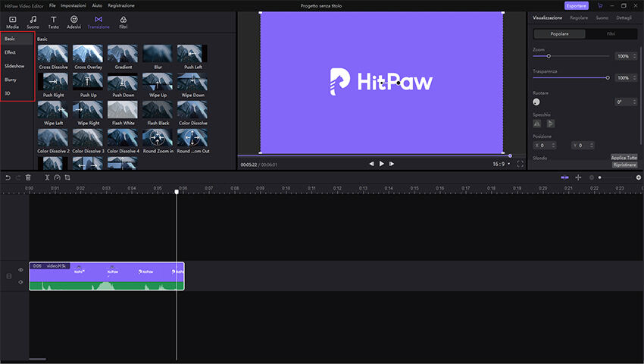Toggle fullscreen preview mode

(x=520, y=164)
